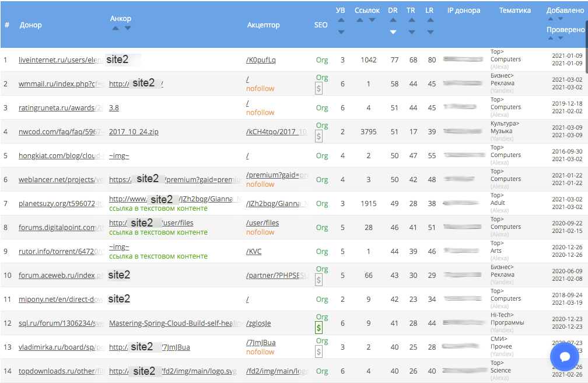588x383 pixels.
Task: Sort LR column ascending
Action: pos(430,20)
